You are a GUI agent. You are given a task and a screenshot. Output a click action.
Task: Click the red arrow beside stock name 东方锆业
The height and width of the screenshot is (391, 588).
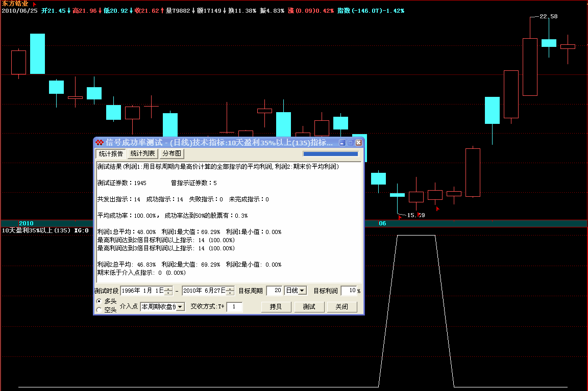tap(34, 4)
